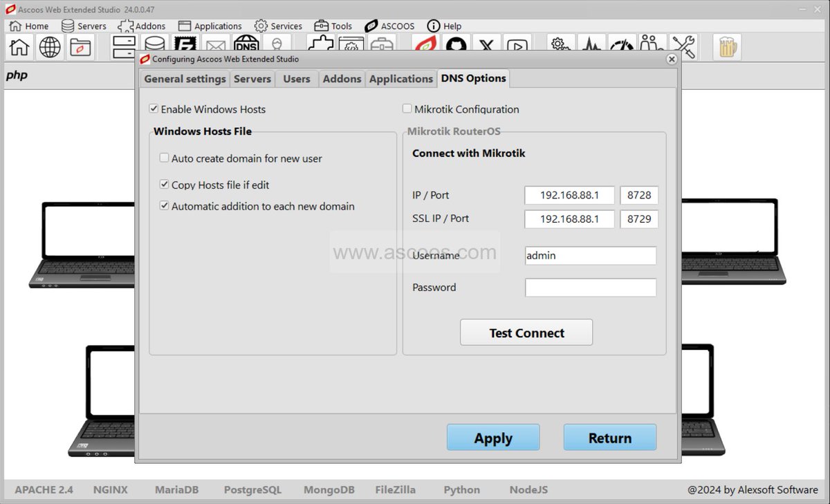
Task: Click MariaDB in status bar
Action: tap(176, 489)
